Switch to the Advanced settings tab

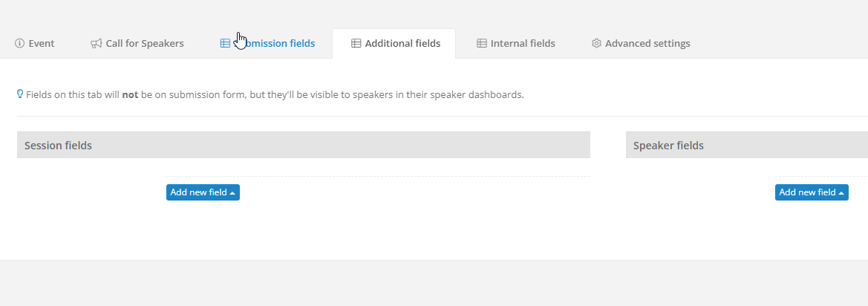coord(641,43)
